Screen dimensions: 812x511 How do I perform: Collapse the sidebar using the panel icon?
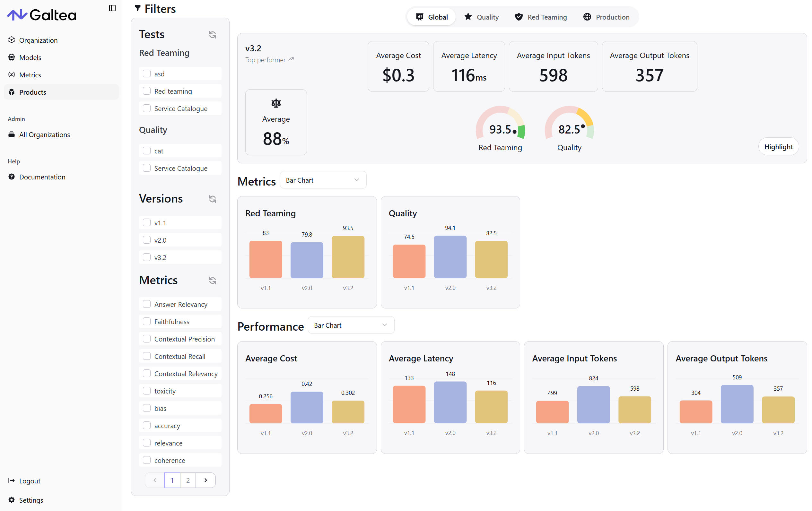click(x=112, y=8)
